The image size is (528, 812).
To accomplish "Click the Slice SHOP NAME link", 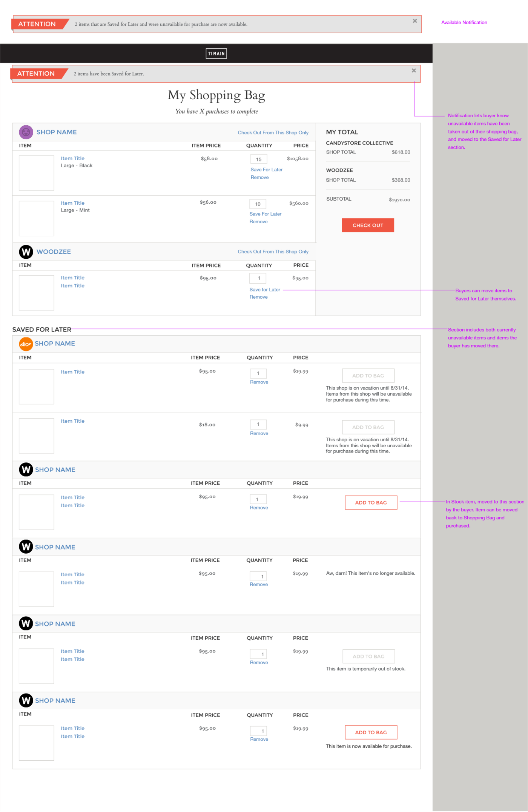I will (55, 344).
